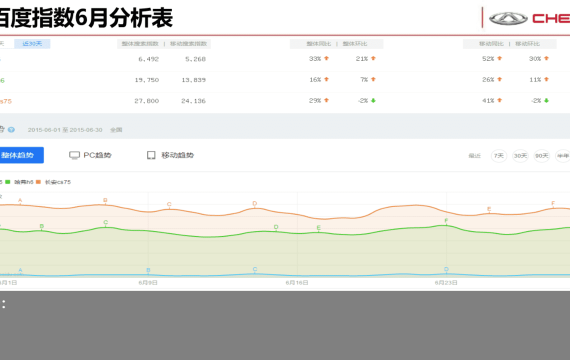Click the up arrow beside 33%

pos(326,58)
